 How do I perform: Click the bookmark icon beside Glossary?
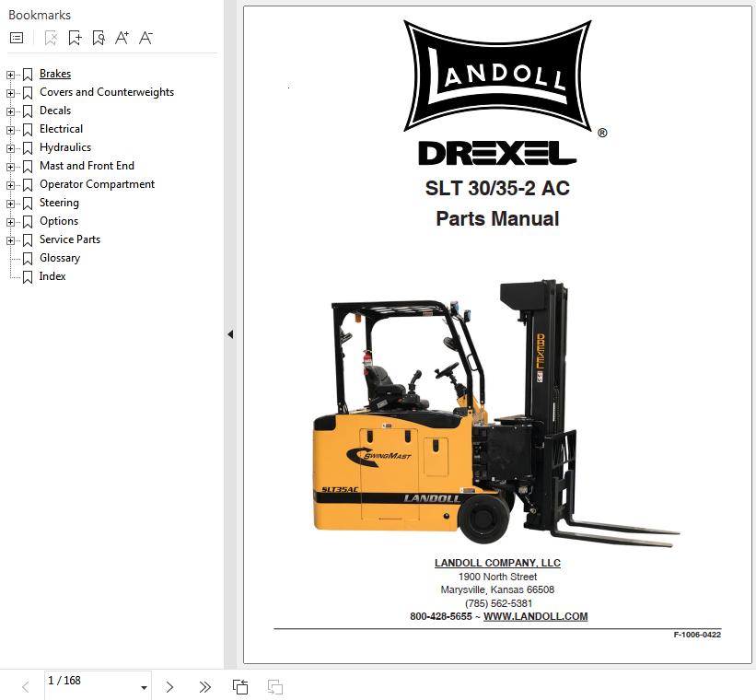(x=28, y=259)
